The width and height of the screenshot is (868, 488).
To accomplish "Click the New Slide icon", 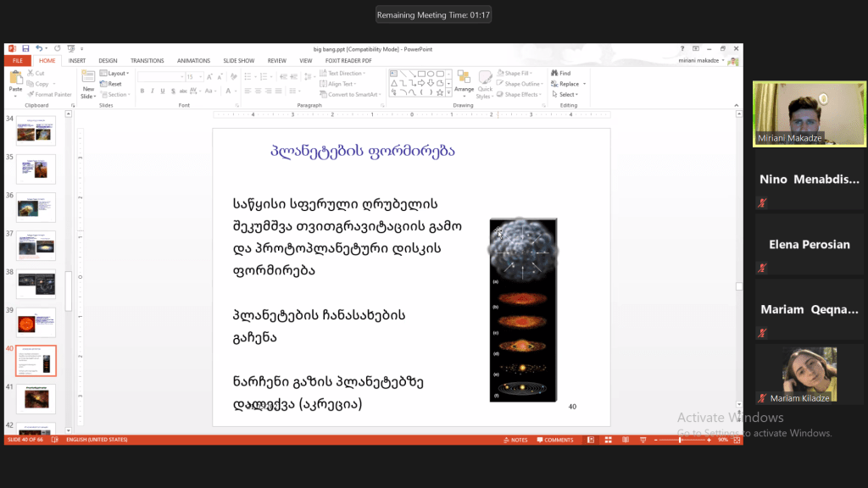I will [x=88, y=80].
